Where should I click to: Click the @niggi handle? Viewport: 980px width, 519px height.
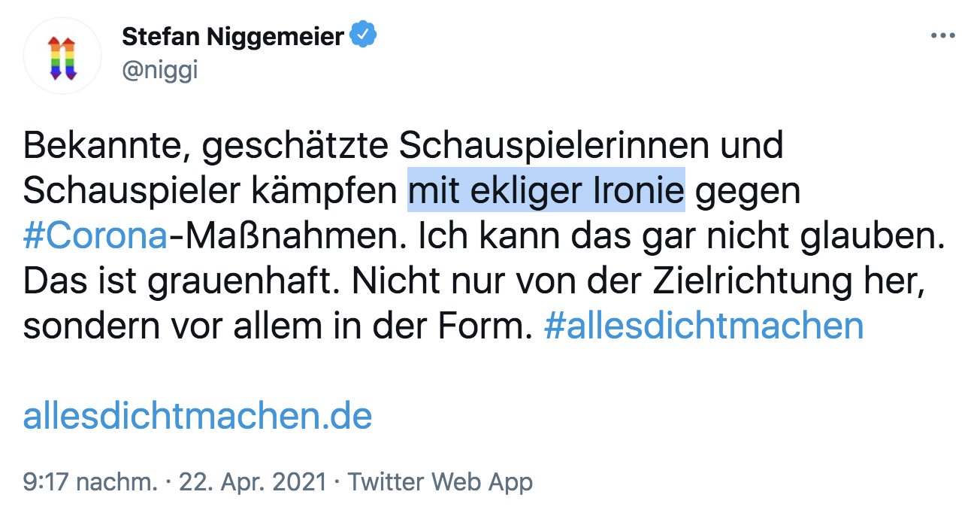click(159, 70)
